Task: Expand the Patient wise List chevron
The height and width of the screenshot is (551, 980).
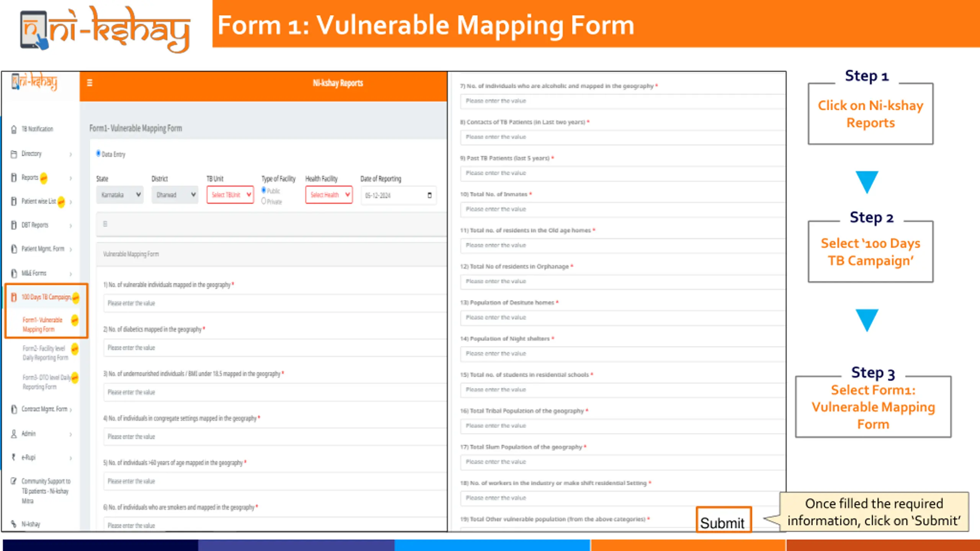Action: [71, 202]
